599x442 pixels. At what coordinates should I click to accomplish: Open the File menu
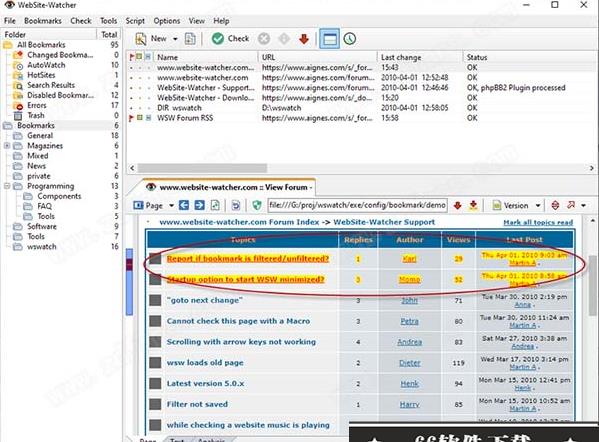point(10,21)
